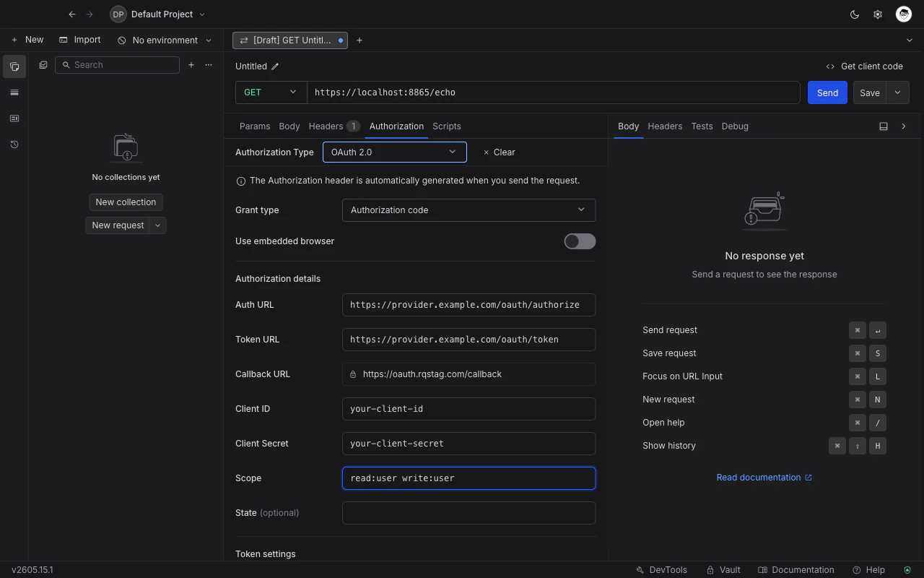Click the green status icon in status bar

pyautogui.click(x=907, y=570)
